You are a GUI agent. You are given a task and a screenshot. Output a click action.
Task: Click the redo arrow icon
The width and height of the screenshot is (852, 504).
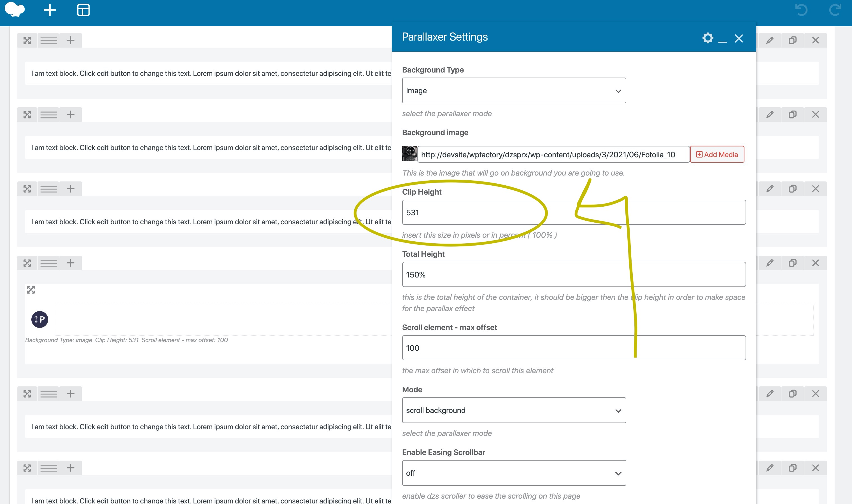coord(835,10)
